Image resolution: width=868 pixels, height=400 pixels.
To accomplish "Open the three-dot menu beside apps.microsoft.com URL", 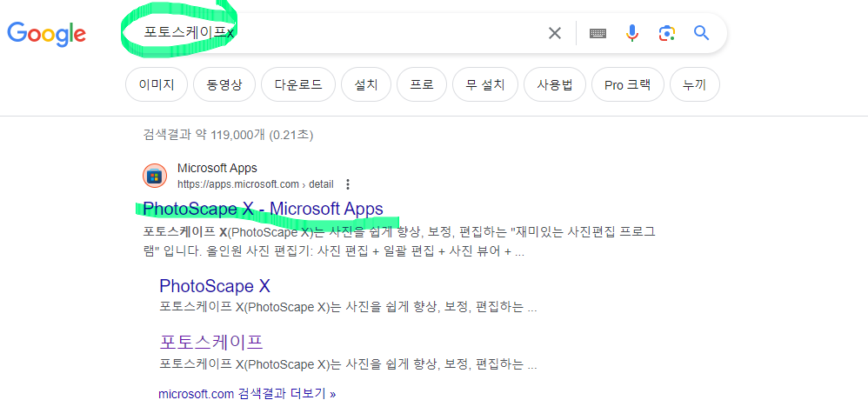I will [x=348, y=183].
